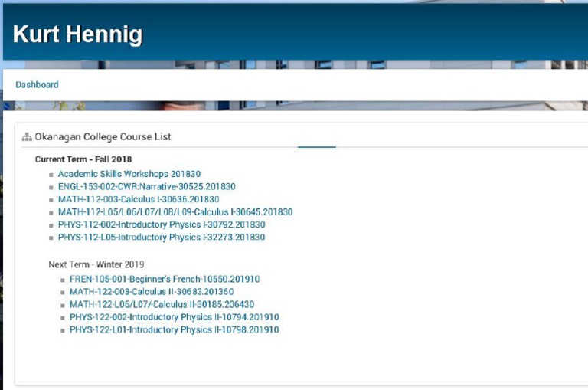The image size is (588, 390).
Task: Open MATH-122-003-Calculus II course link
Action: (152, 292)
